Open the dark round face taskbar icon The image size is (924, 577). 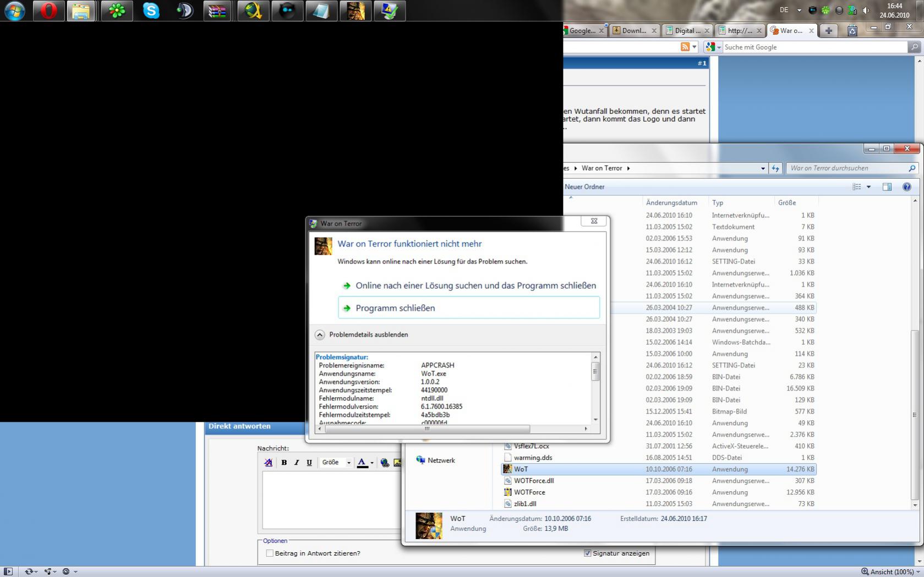(x=287, y=10)
